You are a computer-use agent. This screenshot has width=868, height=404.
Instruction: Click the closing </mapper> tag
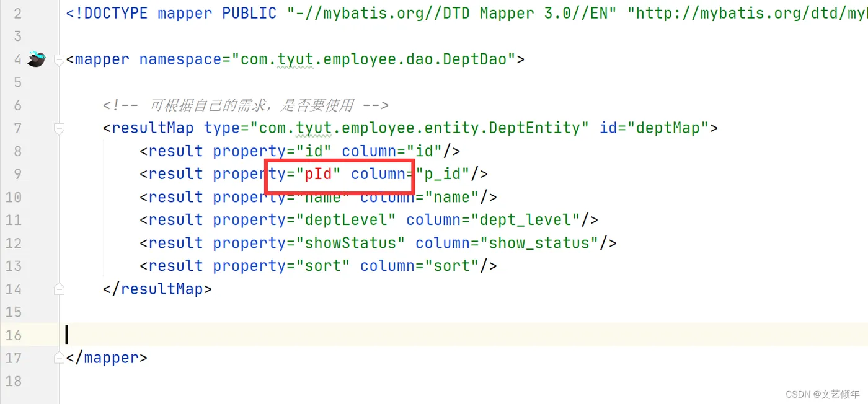[x=107, y=358]
